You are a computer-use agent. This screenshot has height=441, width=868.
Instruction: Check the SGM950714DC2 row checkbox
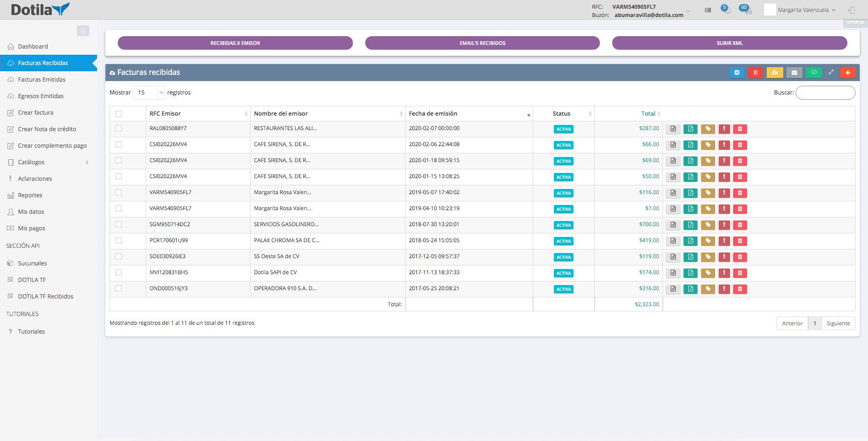coord(119,225)
